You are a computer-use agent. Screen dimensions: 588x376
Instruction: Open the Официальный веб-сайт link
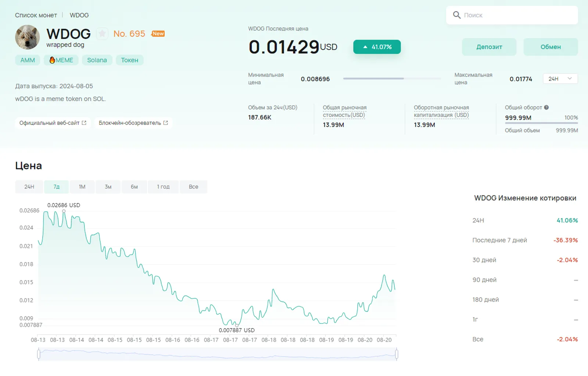(53, 123)
